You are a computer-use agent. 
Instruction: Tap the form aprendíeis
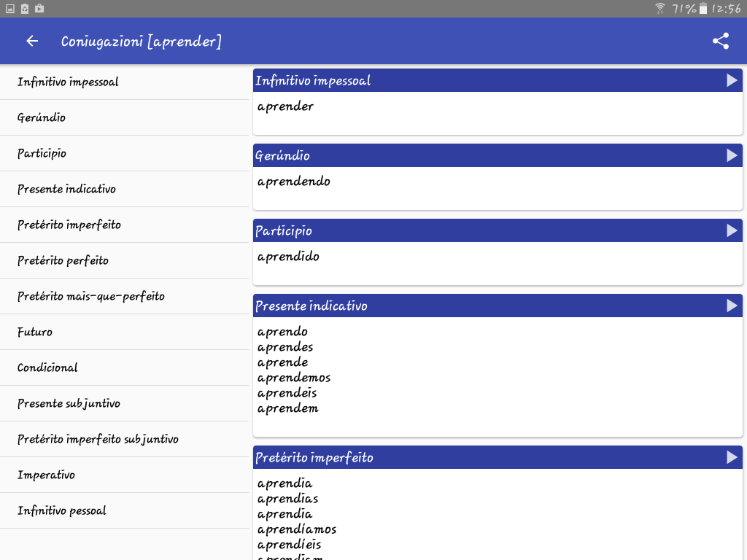coord(289,545)
